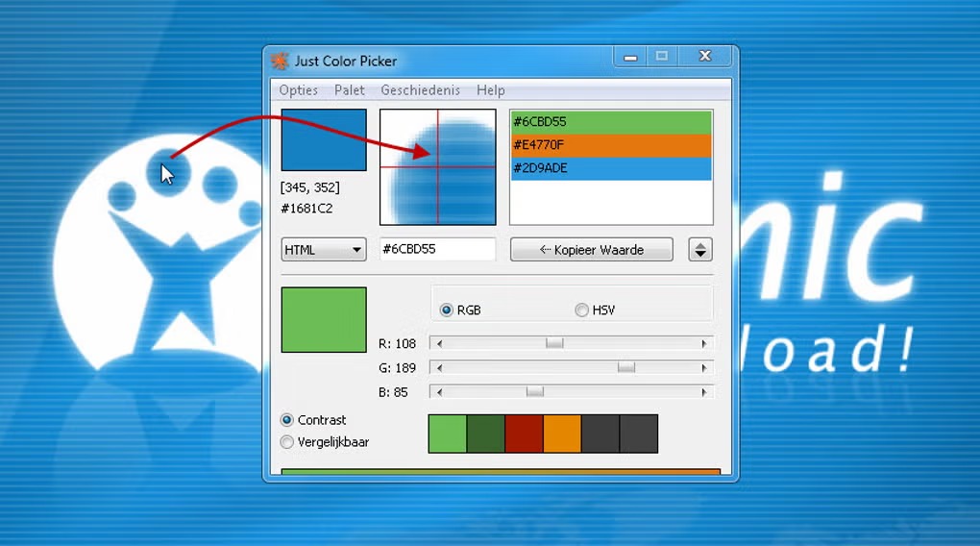This screenshot has width=980, height=546.
Task: Pick the light green harmony swatch
Action: pos(448,434)
